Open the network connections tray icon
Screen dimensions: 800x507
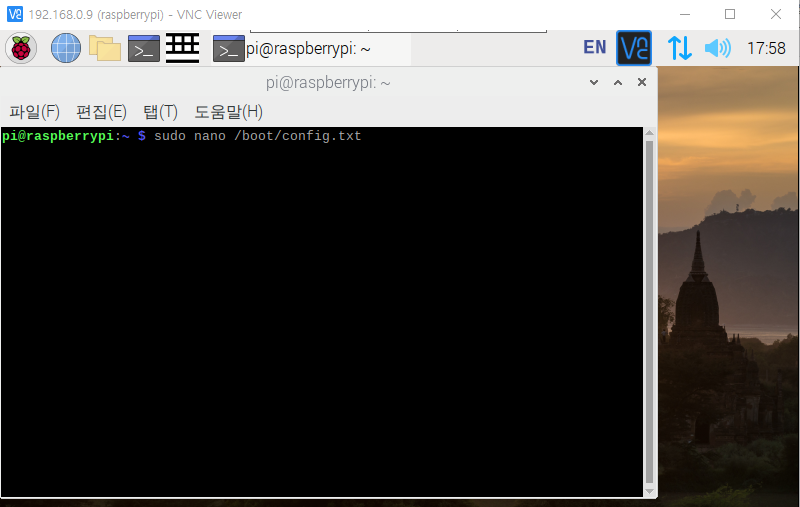point(679,48)
